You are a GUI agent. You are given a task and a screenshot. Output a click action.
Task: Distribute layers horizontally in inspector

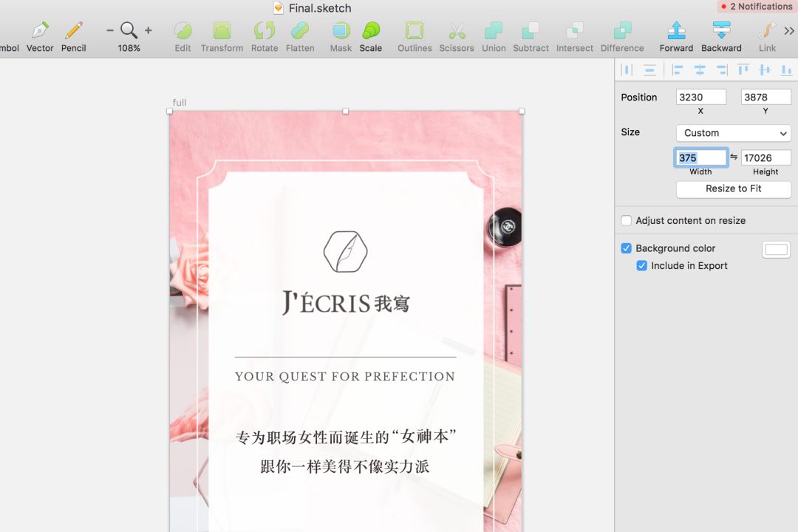click(627, 69)
